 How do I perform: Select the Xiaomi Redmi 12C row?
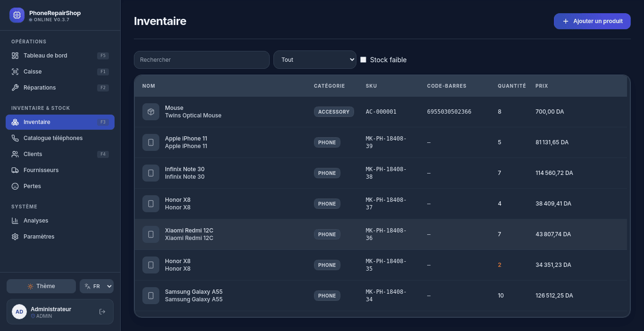(x=381, y=234)
